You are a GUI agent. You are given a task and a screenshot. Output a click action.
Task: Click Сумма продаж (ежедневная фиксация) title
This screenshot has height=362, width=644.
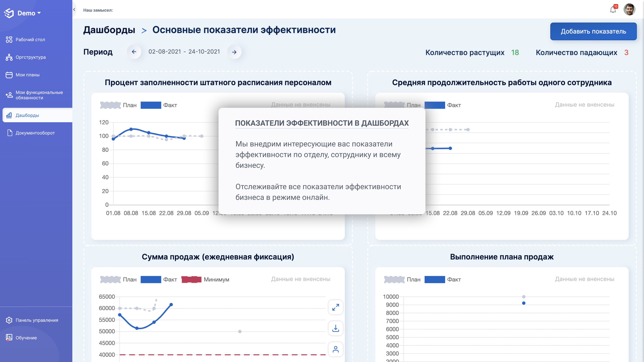click(218, 257)
